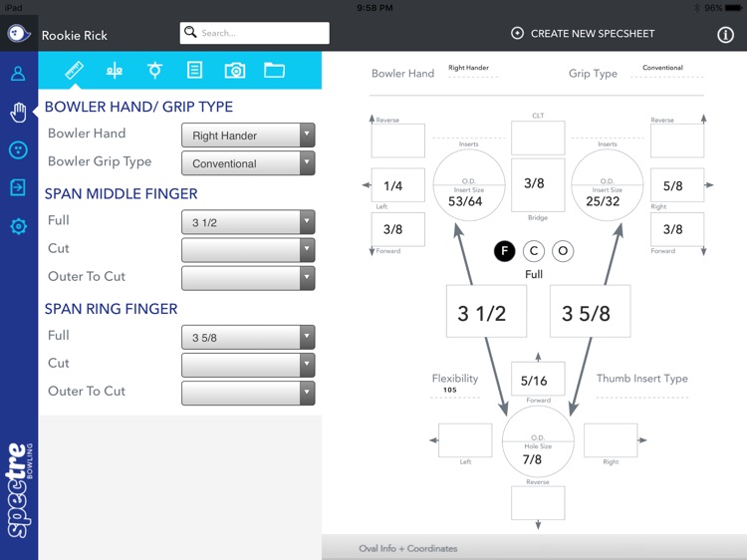Open ring finger Outer To Cut dropdown
The image size is (747, 560).
(x=248, y=393)
